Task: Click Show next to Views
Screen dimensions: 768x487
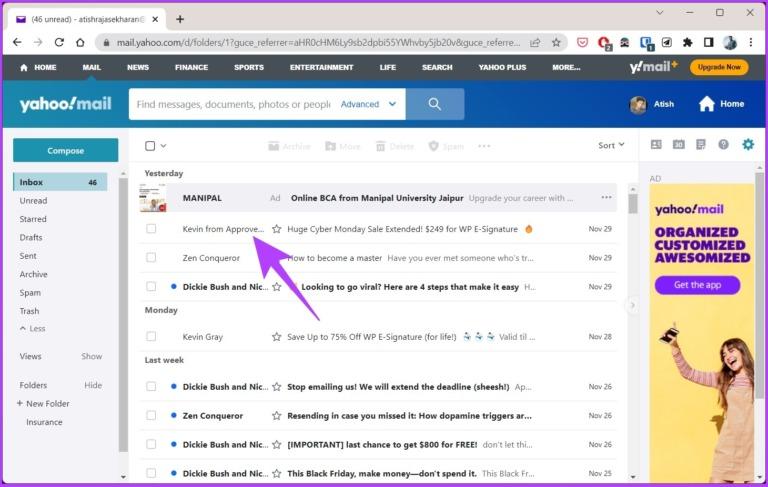Action: [x=92, y=356]
